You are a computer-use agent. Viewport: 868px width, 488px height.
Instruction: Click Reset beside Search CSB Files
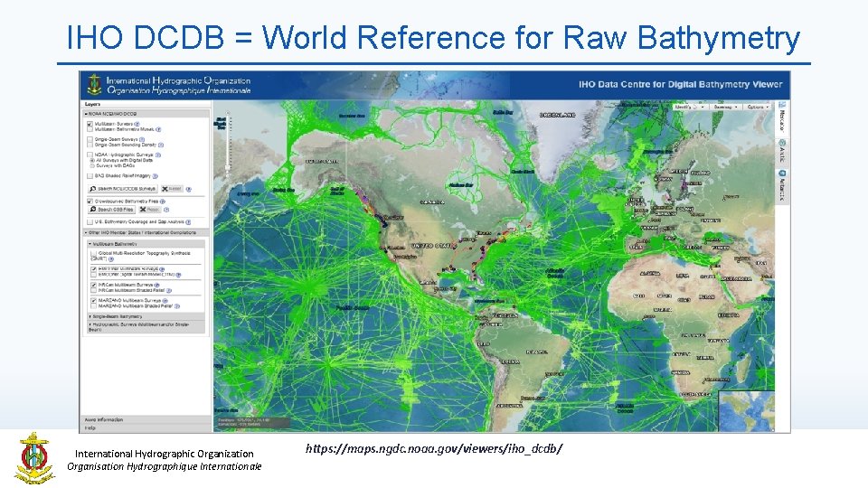[150, 210]
